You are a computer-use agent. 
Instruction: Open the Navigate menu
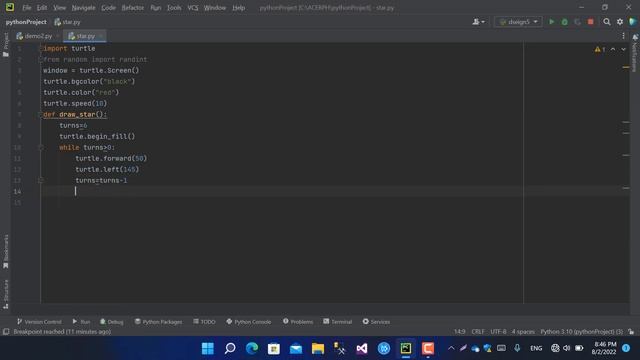tap(83, 8)
